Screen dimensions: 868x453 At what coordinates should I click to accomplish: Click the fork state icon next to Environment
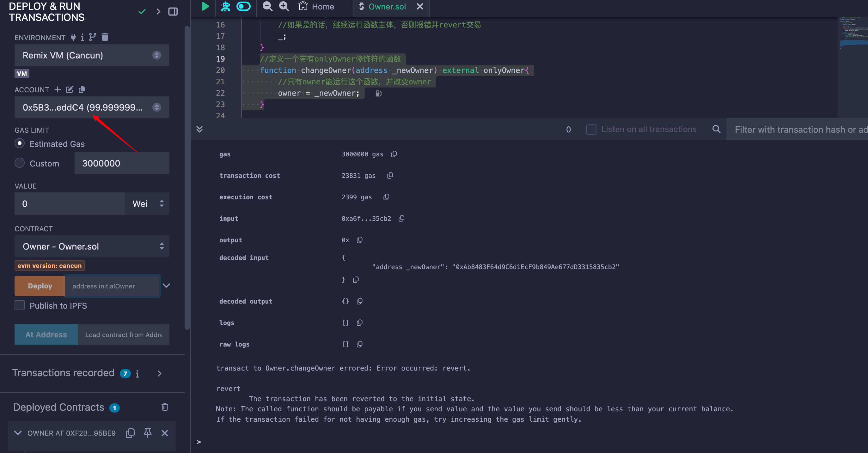(93, 37)
